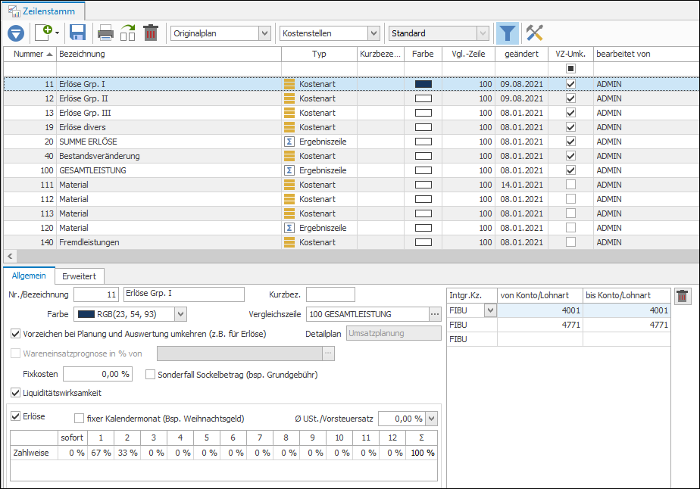Viewport: 700px width, 489px height.
Task: Save changes with the floppy disk icon
Action: [78, 33]
